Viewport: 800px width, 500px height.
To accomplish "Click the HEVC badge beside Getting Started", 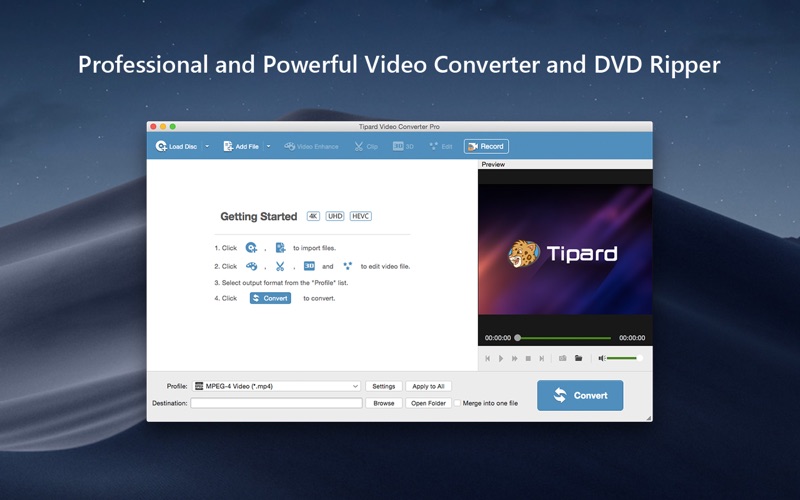I will [x=361, y=216].
